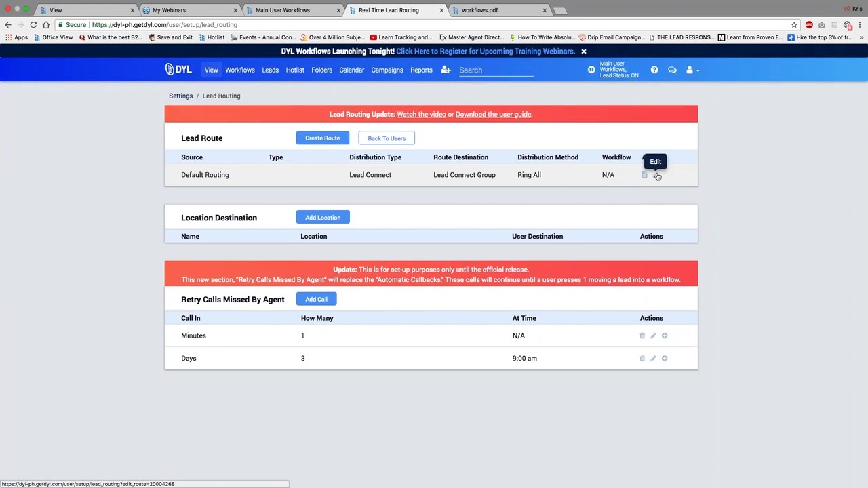This screenshot has width=868, height=488.
Task: Switch to Main User Workflows browser tab
Action: [292, 10]
